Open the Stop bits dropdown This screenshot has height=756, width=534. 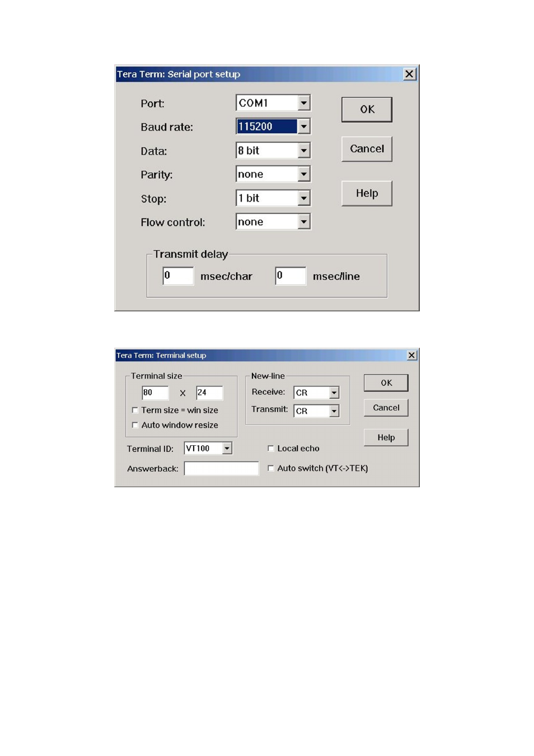click(x=304, y=198)
